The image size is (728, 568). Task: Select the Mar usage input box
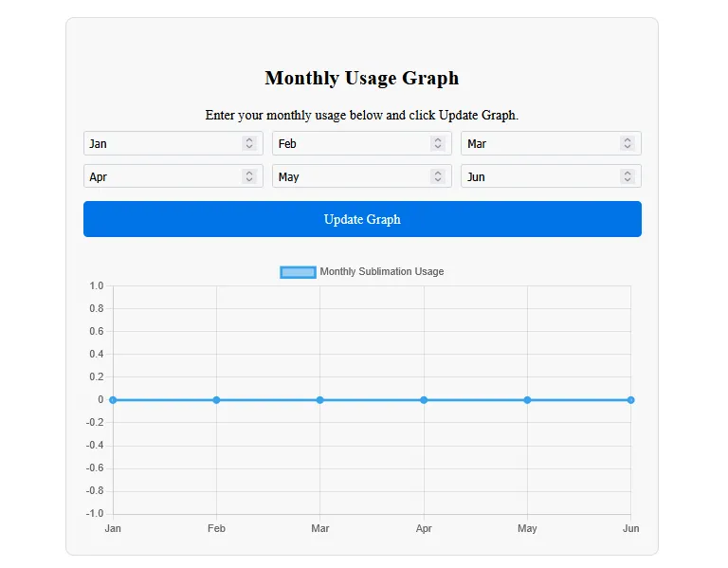click(538, 143)
